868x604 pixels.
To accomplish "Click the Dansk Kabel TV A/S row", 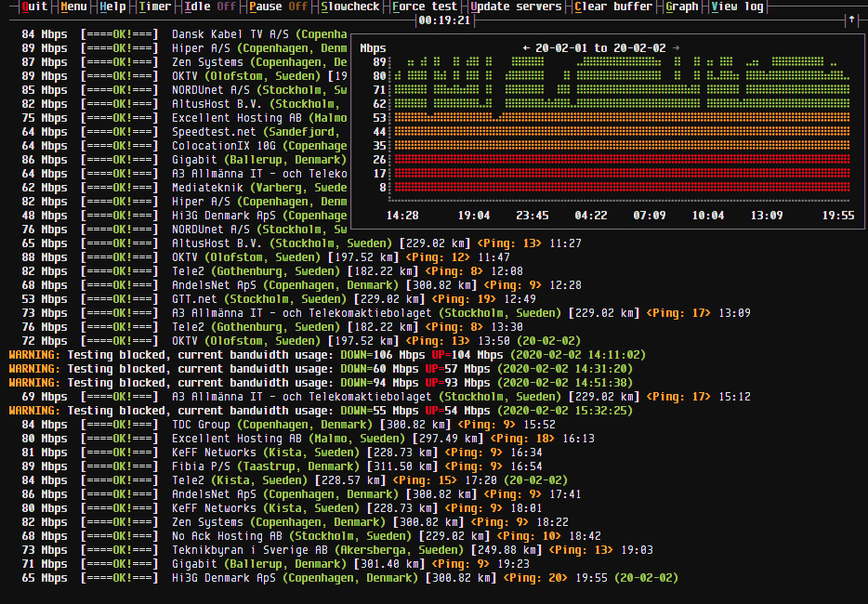I will (x=184, y=34).
